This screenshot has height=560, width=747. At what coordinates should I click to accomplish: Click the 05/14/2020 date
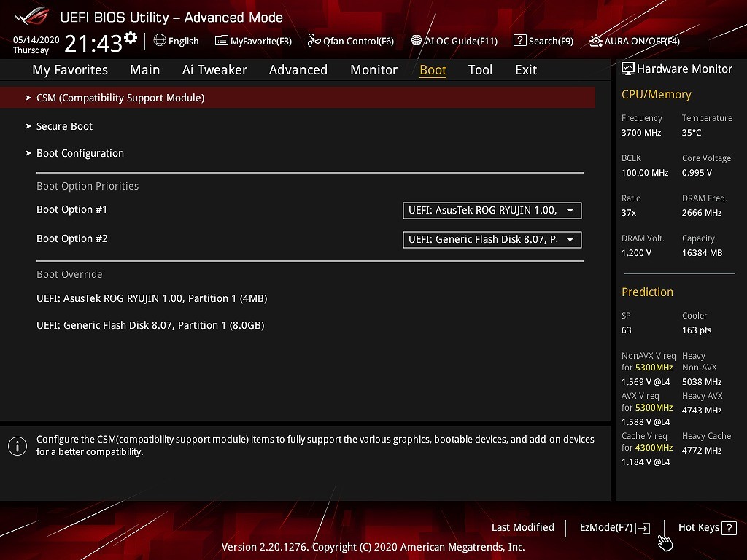click(x=36, y=39)
